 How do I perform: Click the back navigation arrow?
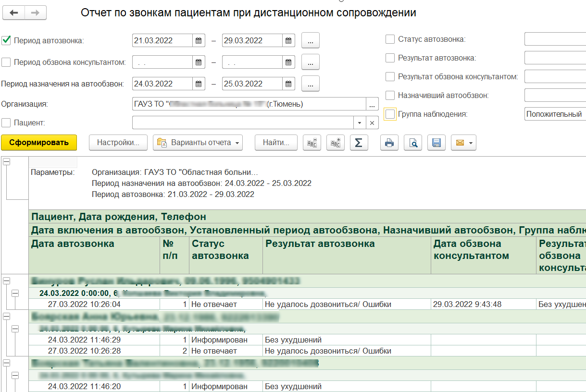pyautogui.click(x=14, y=12)
